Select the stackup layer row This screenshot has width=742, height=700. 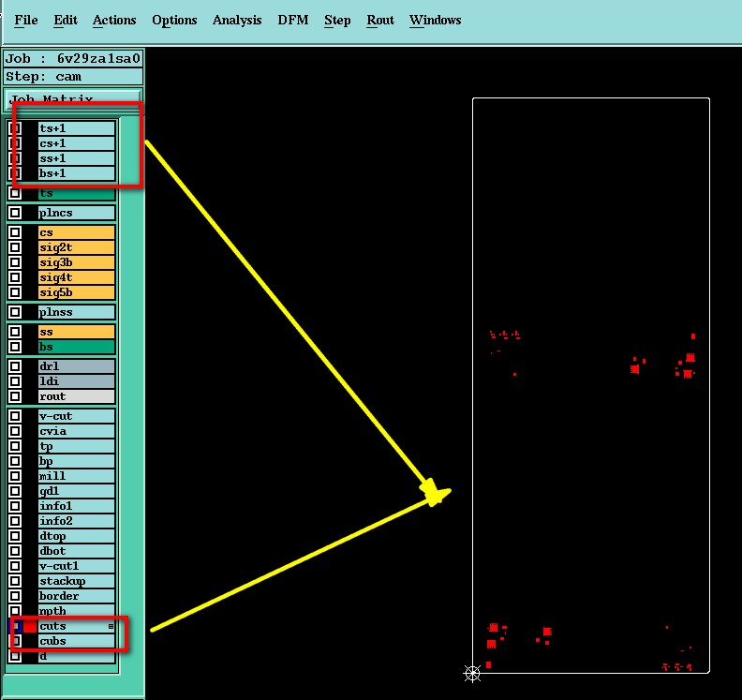[77, 581]
